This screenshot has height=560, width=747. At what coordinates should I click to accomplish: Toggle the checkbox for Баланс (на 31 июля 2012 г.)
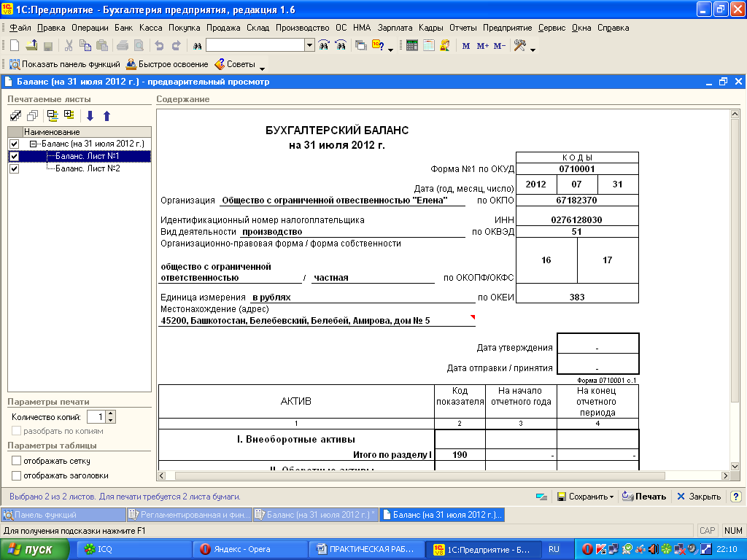pyautogui.click(x=15, y=144)
